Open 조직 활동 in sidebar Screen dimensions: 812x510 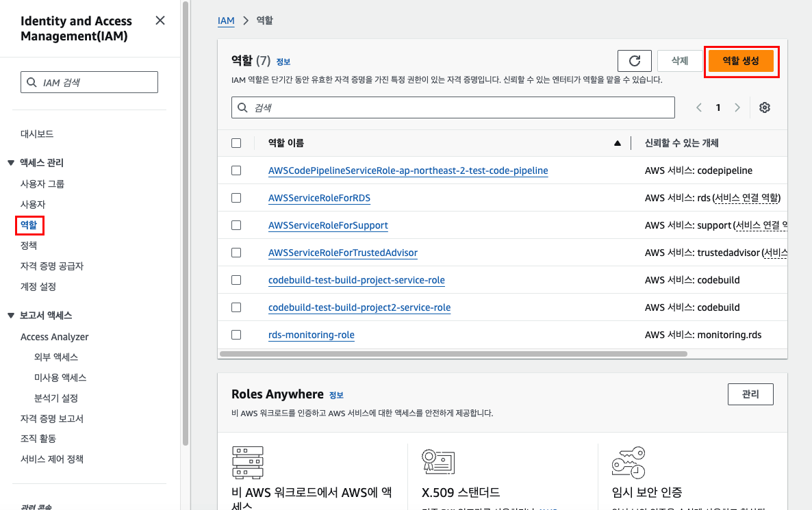[38, 439]
